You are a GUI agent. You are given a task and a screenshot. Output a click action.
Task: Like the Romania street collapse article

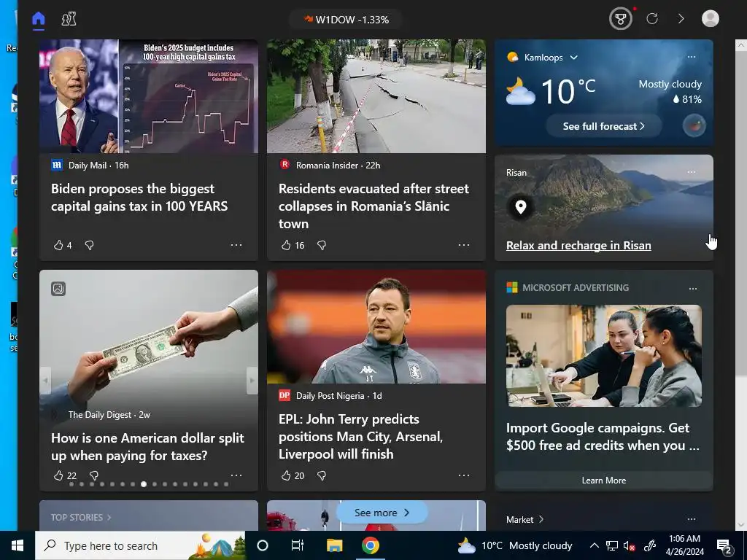(286, 245)
